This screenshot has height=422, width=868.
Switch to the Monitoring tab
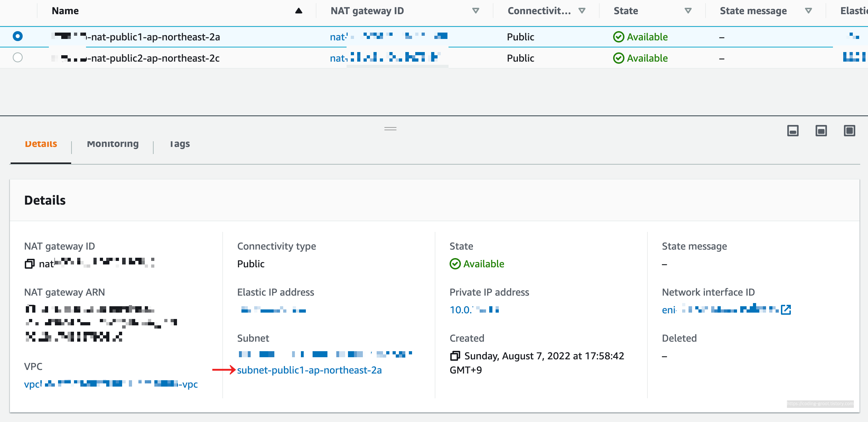(113, 144)
